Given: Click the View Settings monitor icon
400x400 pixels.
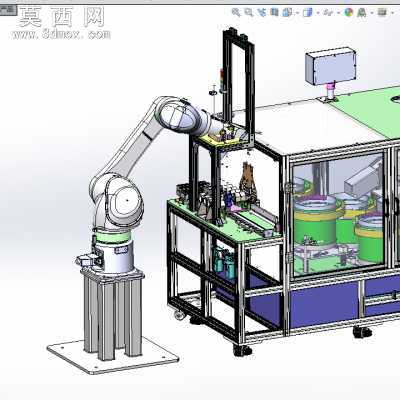Looking at the screenshot, I should [x=382, y=13].
